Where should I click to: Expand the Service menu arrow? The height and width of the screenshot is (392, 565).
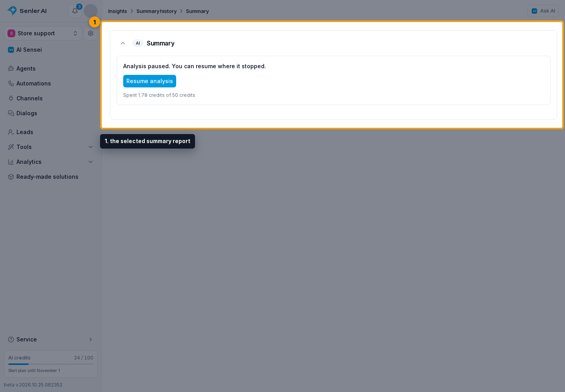click(x=91, y=339)
